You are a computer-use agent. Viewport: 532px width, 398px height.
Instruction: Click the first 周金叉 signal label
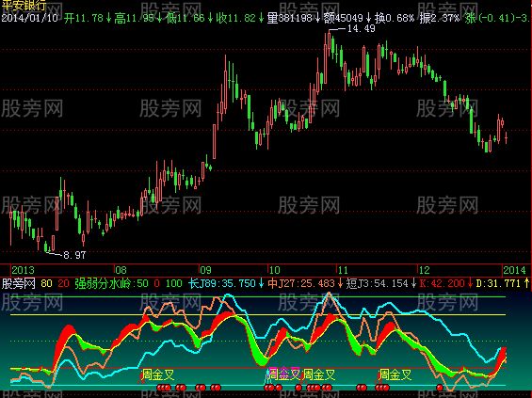pos(158,374)
